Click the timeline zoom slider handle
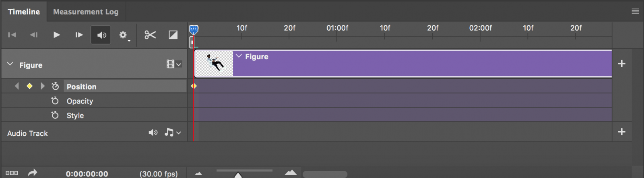Viewport: 644px width, 178px height. (238, 175)
